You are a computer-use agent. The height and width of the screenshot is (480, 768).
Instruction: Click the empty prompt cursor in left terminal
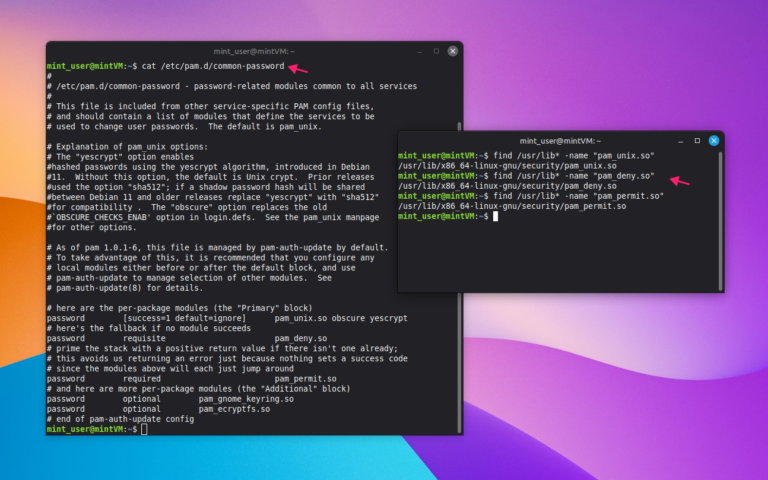[x=144, y=429]
